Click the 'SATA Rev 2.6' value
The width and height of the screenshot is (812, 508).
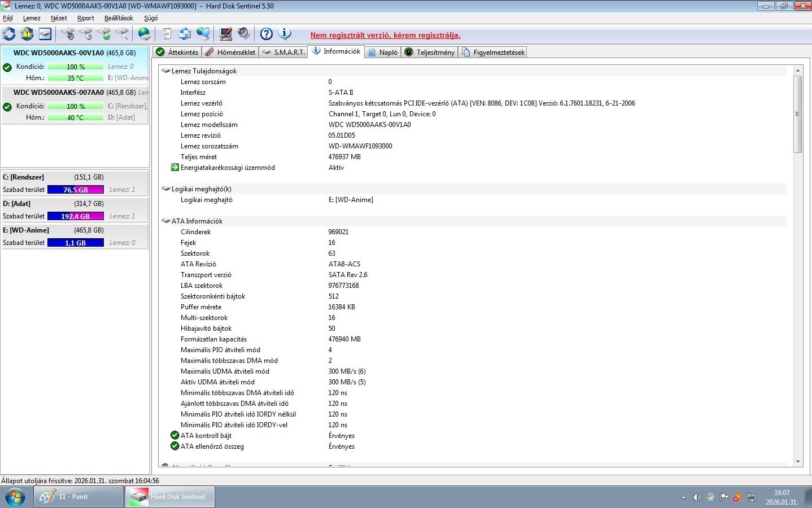click(348, 275)
